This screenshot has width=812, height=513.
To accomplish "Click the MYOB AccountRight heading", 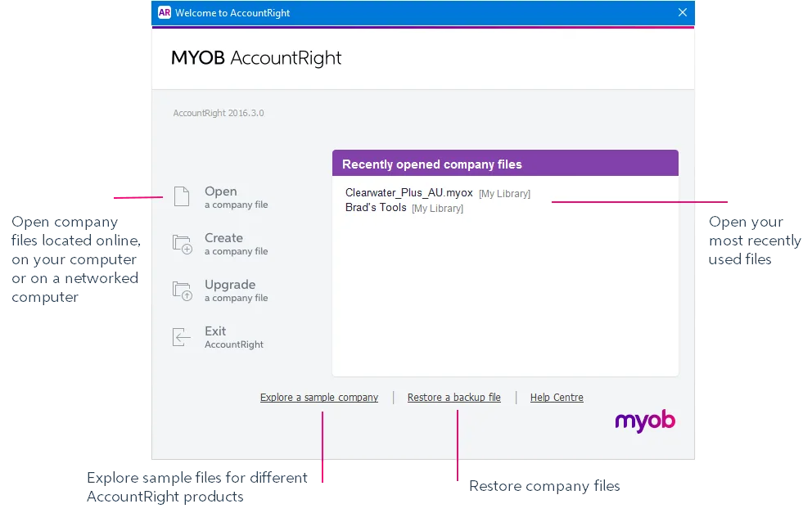I will pyautogui.click(x=256, y=58).
